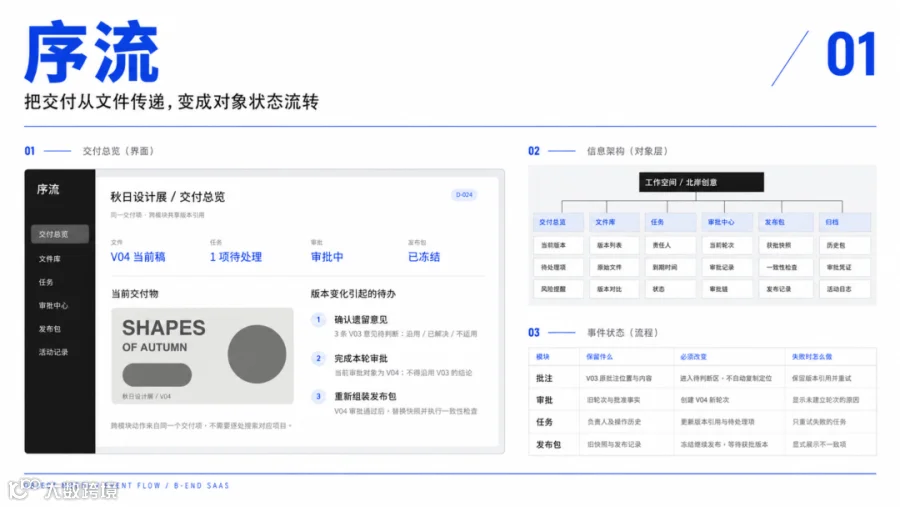
Task: Open the SHAPES OF AUTUMN thumbnail
Action: pos(203,355)
